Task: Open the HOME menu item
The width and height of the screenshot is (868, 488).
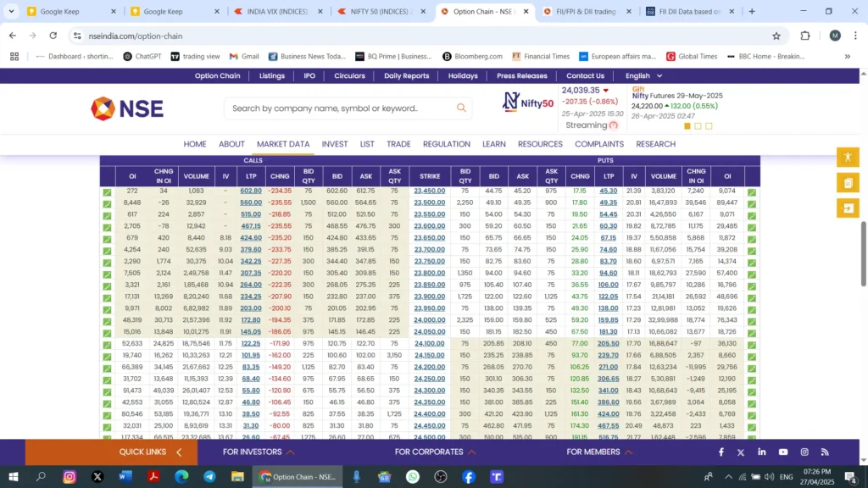Action: point(195,144)
